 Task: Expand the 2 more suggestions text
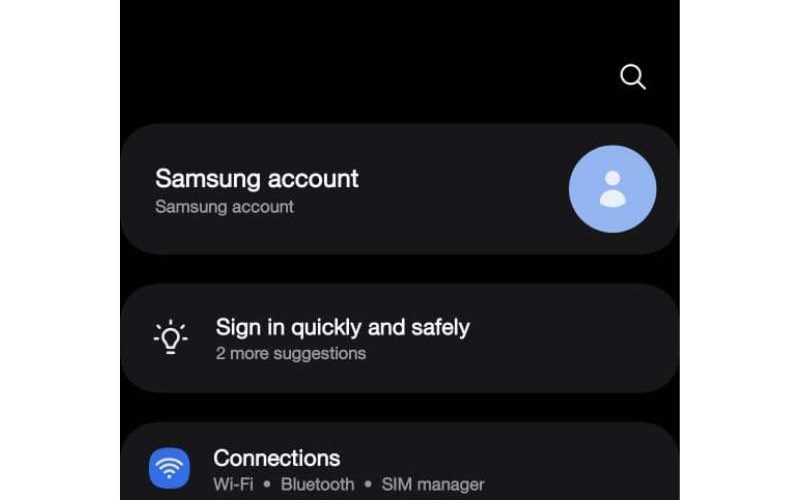click(x=291, y=353)
